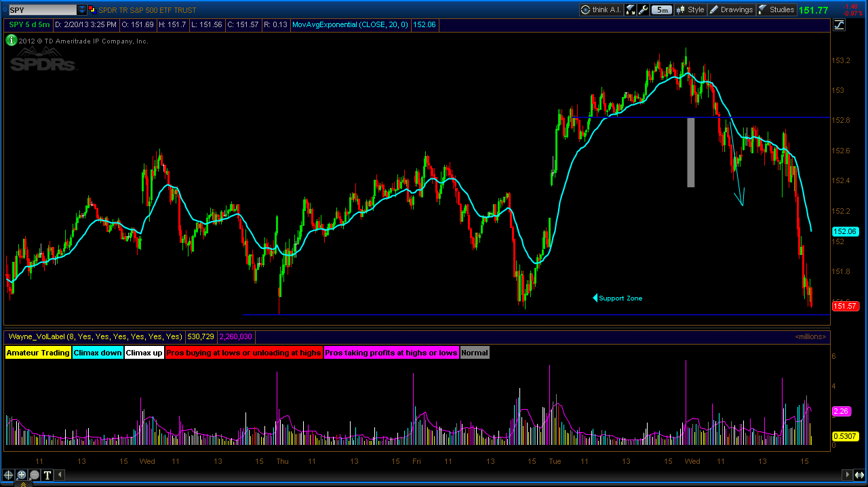Click the small circle left of symbol field

pos(4,9)
